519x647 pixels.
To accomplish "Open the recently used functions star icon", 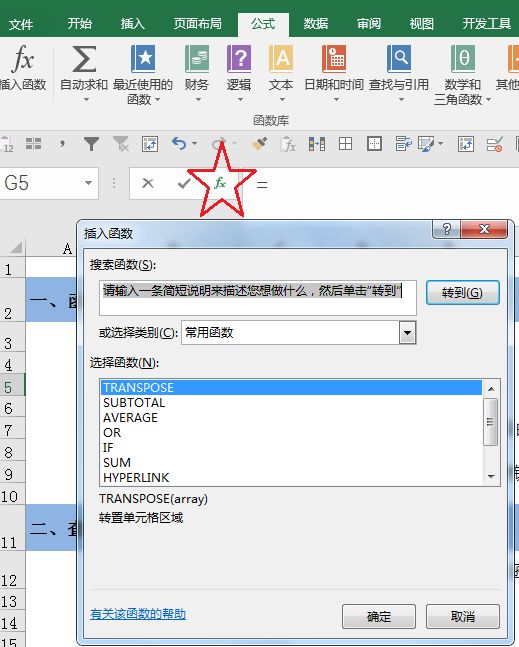I will [x=143, y=59].
